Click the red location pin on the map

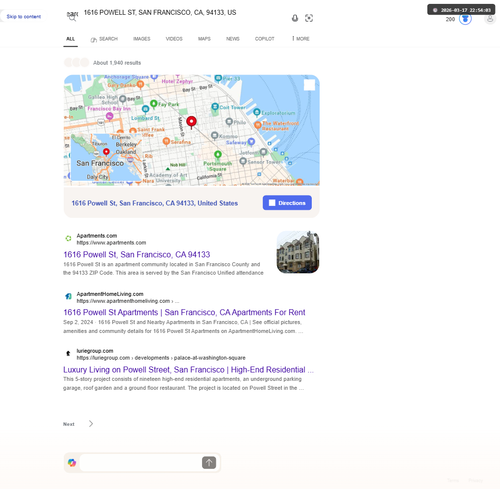tap(191, 122)
